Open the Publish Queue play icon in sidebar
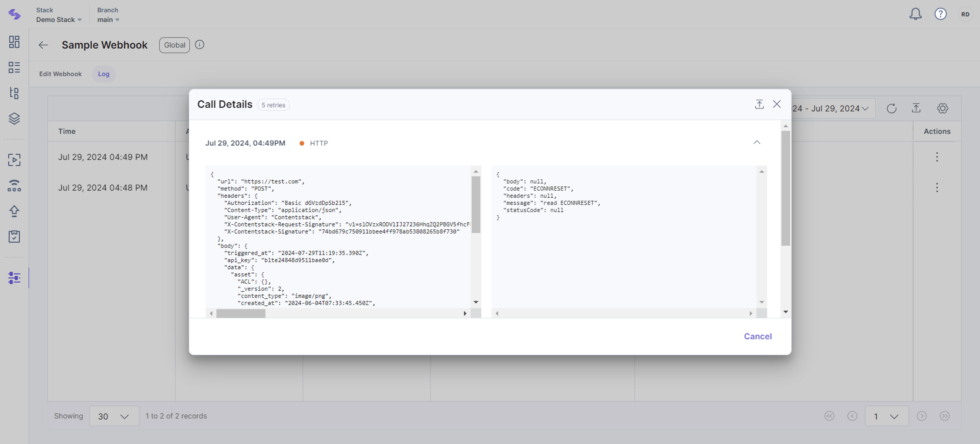The height and width of the screenshot is (444, 980). click(14, 160)
